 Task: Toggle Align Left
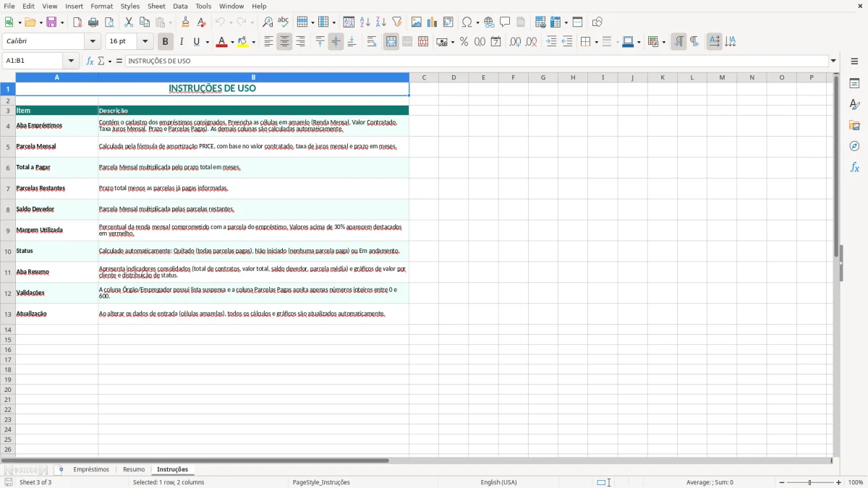point(268,42)
